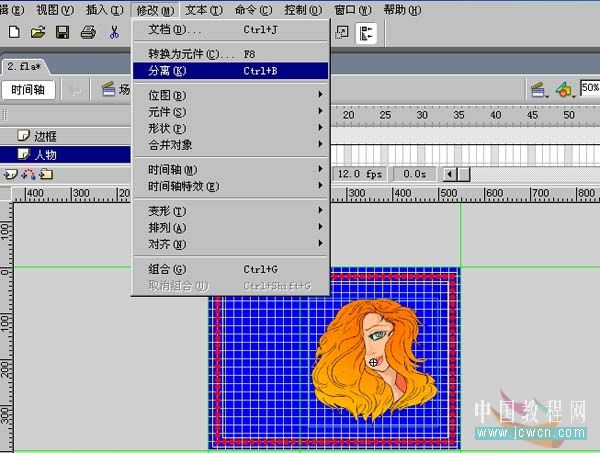Expand the 对齐(N) submenu
The height and width of the screenshot is (453, 600).
(x=230, y=244)
